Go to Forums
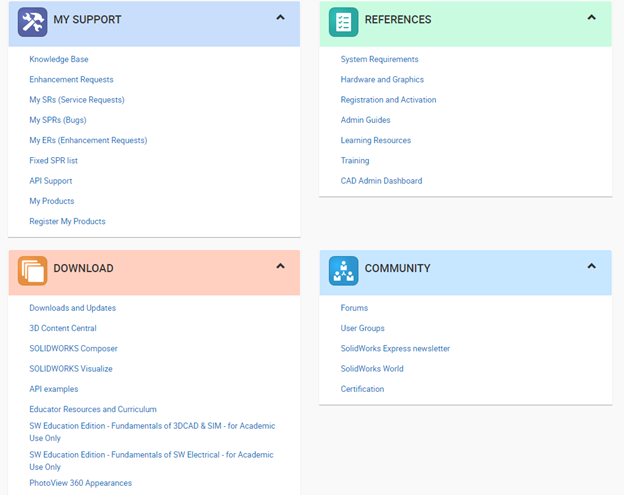The width and height of the screenshot is (624, 495). click(354, 308)
